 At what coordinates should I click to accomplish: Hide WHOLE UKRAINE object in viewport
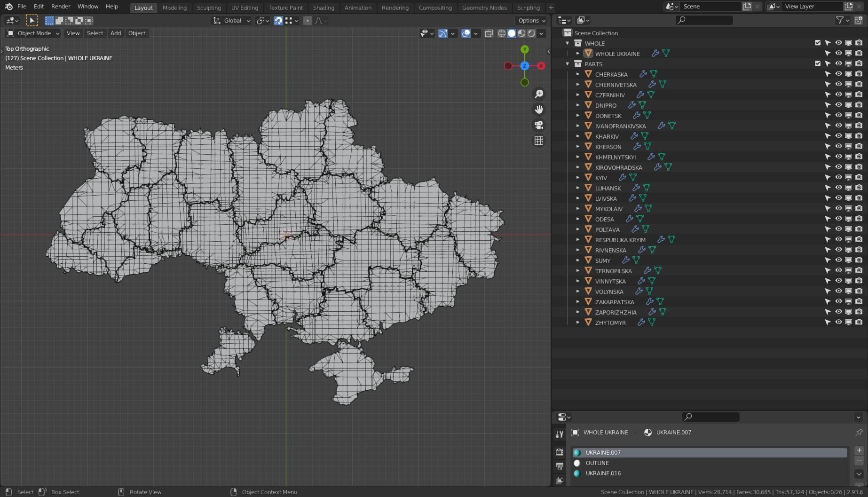pos(838,54)
